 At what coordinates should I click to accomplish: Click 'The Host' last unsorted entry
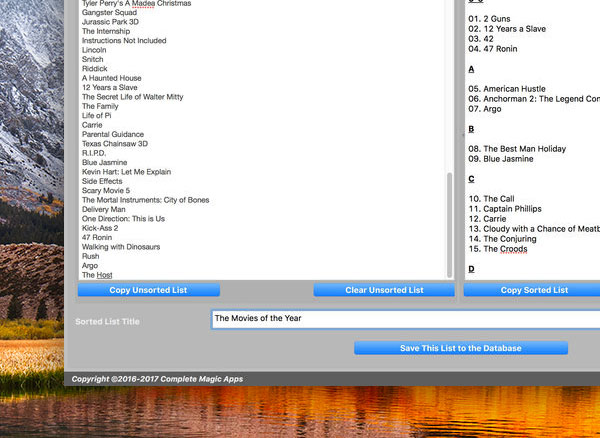[97, 275]
